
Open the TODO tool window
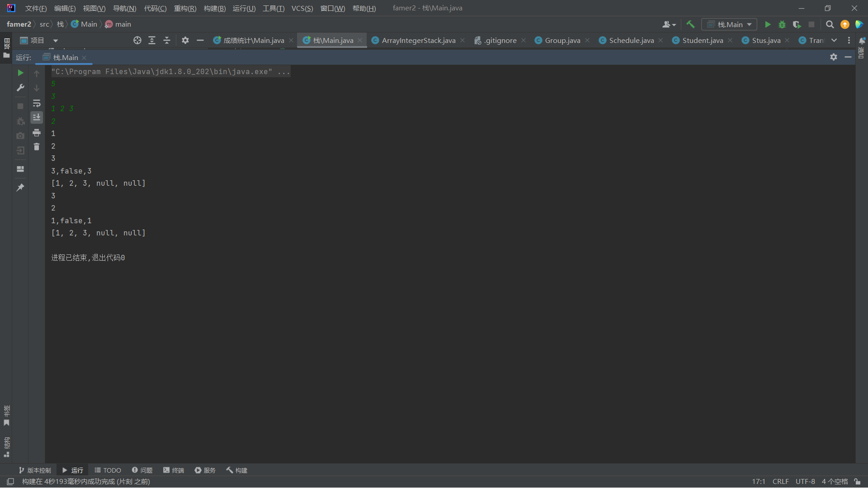(x=108, y=470)
